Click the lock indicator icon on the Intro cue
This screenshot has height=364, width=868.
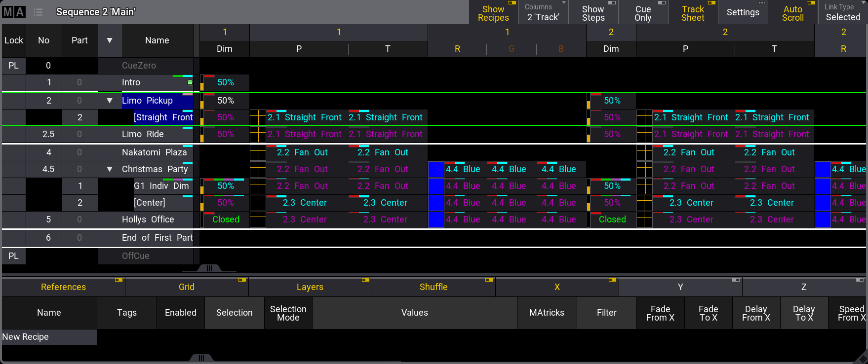tap(190, 83)
